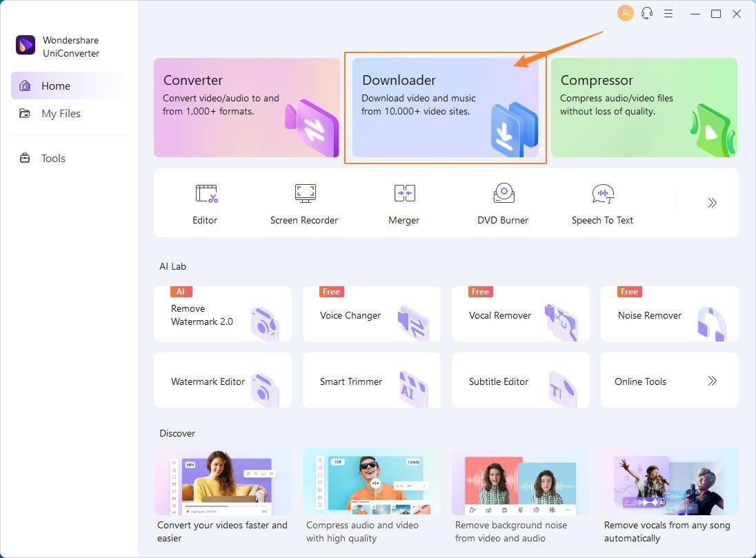
Task: Open the free Voice Changer tool
Action: 371,315
